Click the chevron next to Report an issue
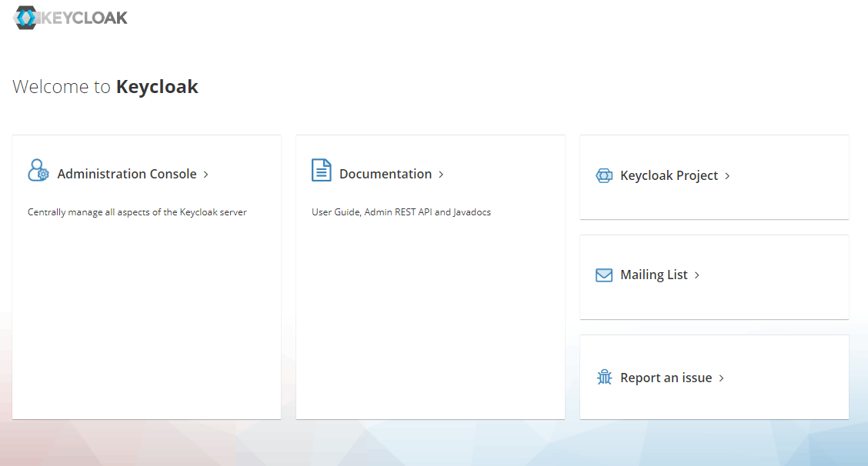Viewport: 868px width, 466px height. click(721, 378)
